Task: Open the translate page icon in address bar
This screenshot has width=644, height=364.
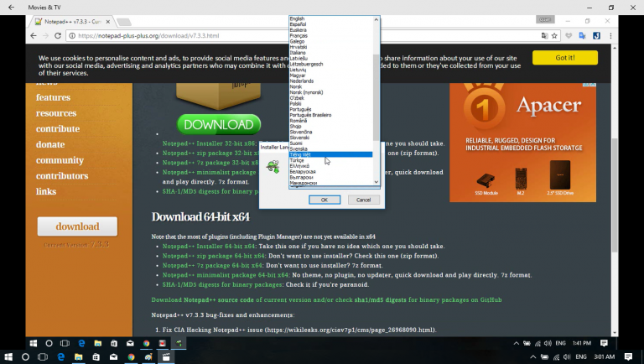Action: 544,36
